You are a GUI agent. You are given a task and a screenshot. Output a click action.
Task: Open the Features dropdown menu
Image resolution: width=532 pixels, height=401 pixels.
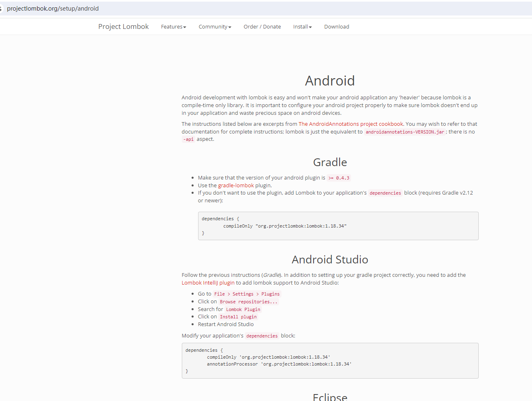(x=173, y=26)
